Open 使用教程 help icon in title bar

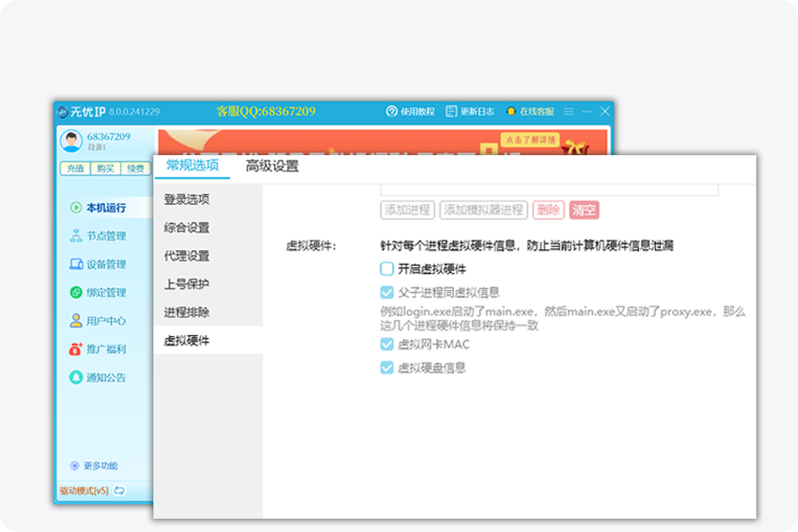coord(392,112)
